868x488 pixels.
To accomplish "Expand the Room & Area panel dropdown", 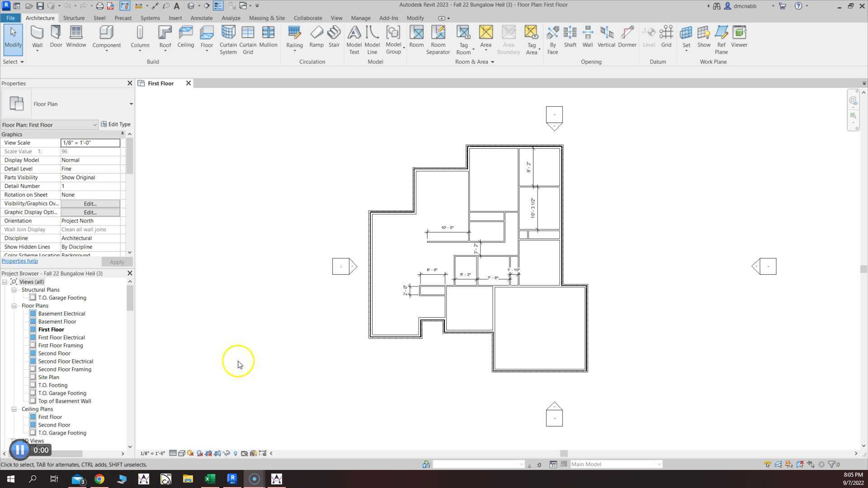I will click(492, 62).
